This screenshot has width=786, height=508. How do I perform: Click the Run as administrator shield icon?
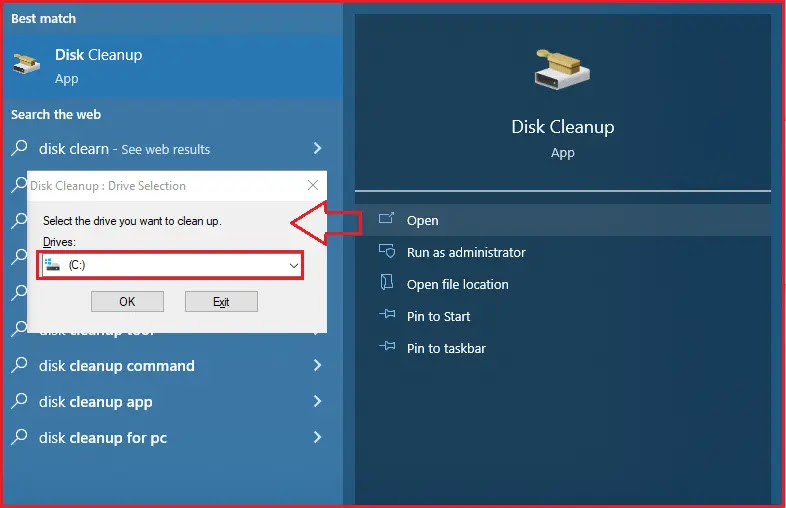click(386, 251)
